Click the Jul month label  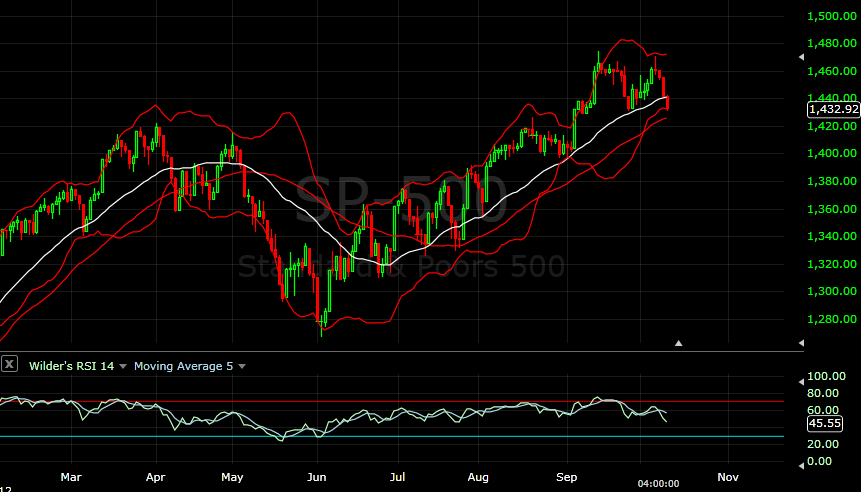[397, 477]
